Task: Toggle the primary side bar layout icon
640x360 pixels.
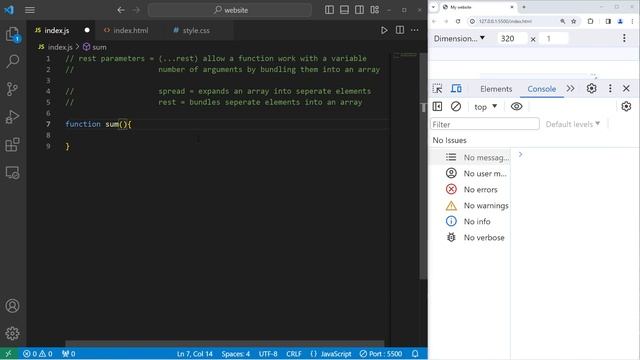Action: tap(329, 10)
